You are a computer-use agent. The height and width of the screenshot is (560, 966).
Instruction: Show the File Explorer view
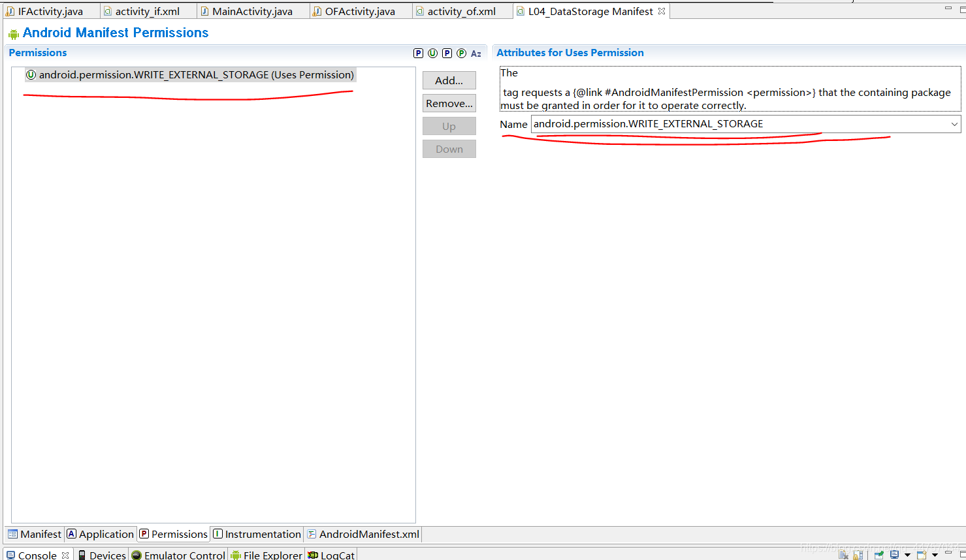(x=266, y=555)
